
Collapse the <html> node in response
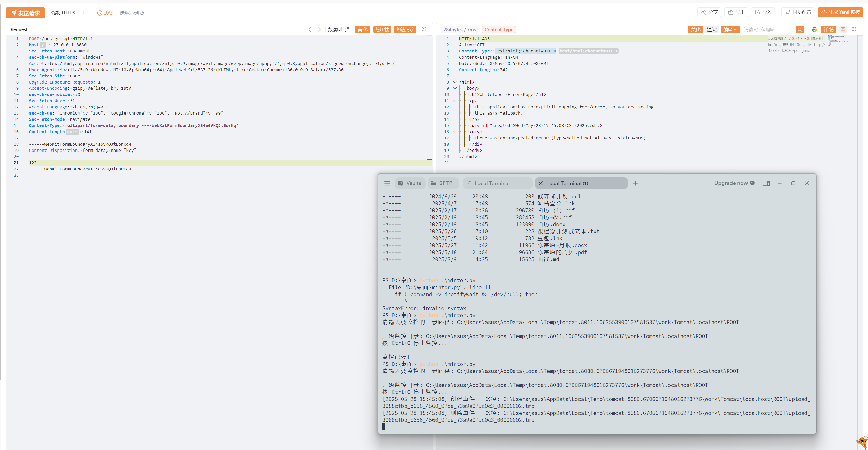[455, 82]
